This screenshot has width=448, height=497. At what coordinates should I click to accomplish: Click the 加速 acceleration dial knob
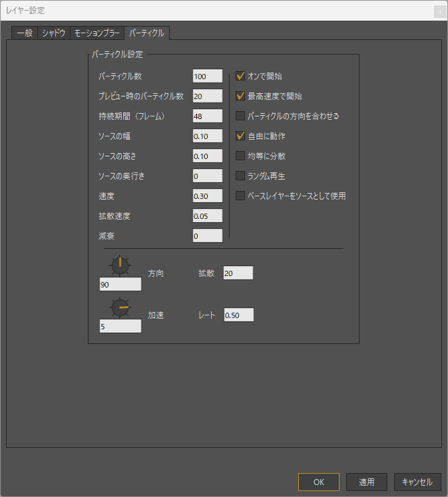[x=120, y=308]
